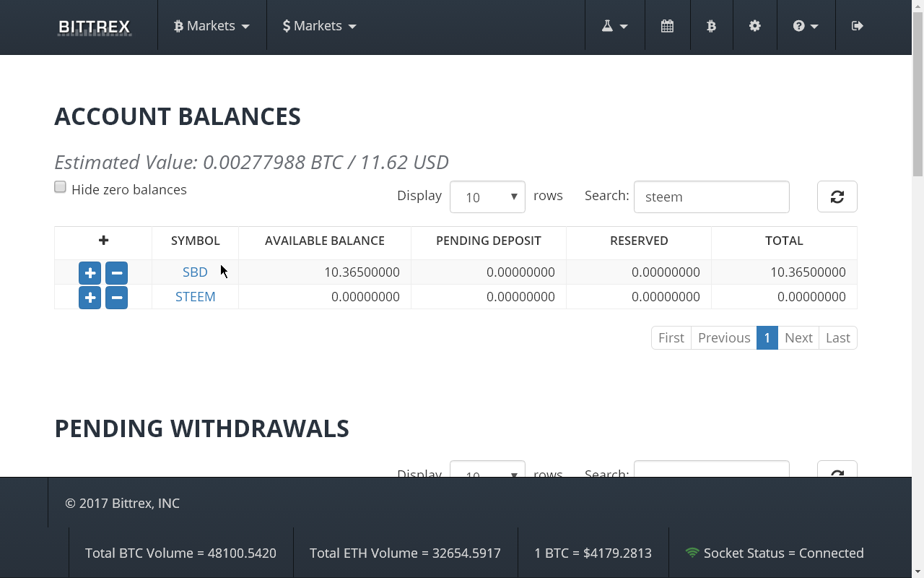
Task: Open the SBD symbol link
Action: tap(195, 272)
